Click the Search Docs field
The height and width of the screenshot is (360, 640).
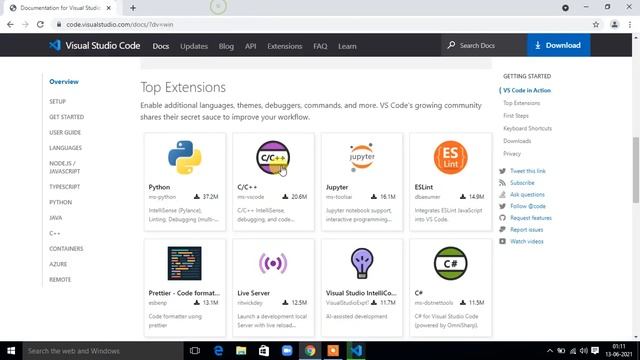[484, 45]
